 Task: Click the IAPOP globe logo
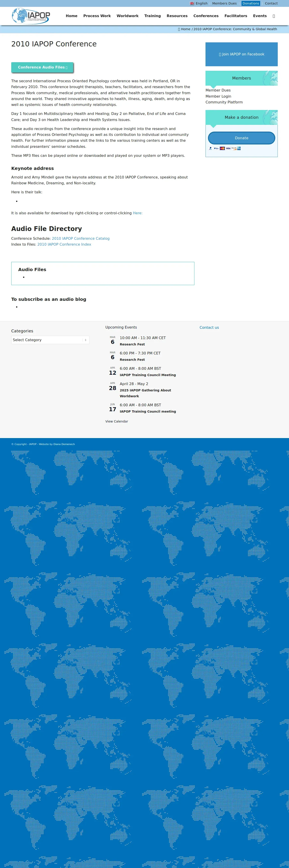point(31,16)
